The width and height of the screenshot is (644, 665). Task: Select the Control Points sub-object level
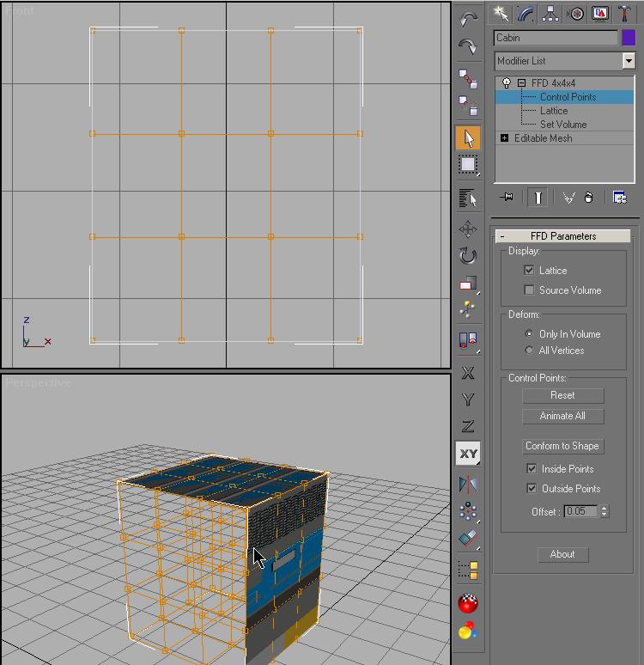568,97
